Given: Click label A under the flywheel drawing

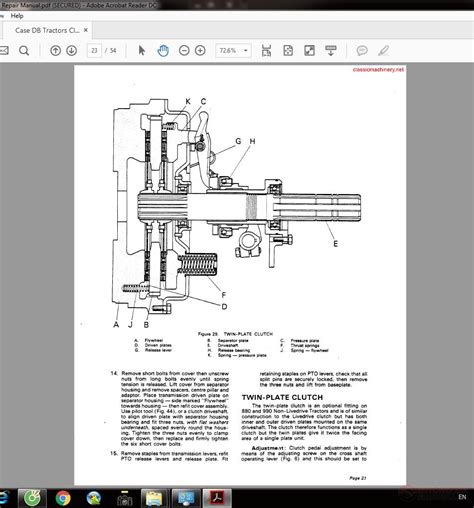Looking at the screenshot, I should pyautogui.click(x=116, y=324).
